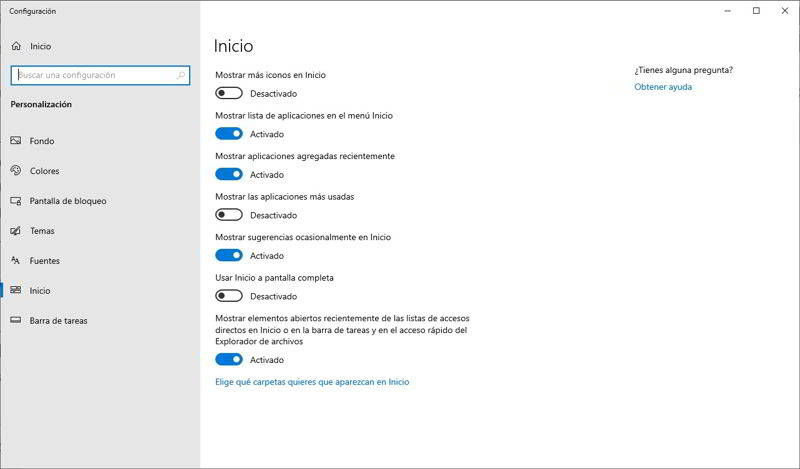Turn off elementos abiertos recientemente toggle
Image resolution: width=800 pixels, height=469 pixels.
coord(229,360)
